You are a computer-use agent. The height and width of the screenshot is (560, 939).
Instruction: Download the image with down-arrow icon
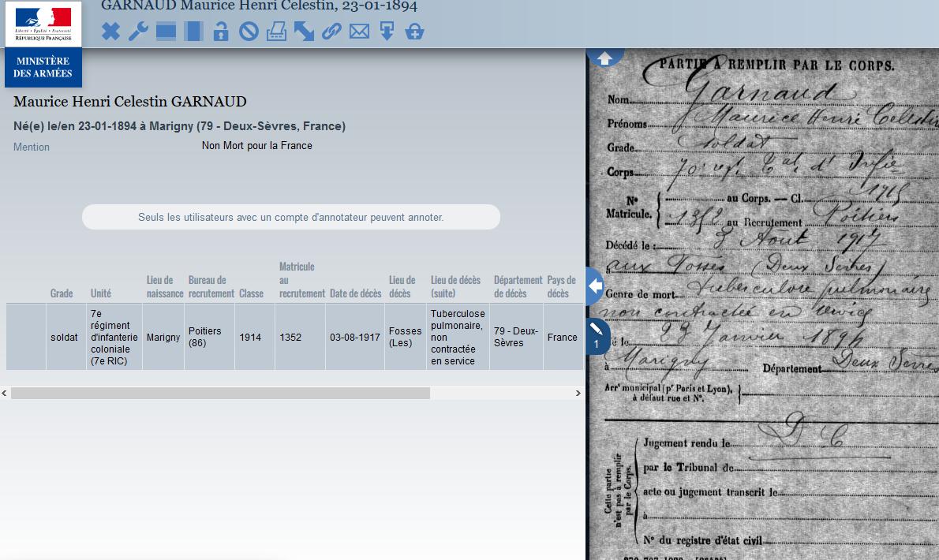(x=387, y=31)
